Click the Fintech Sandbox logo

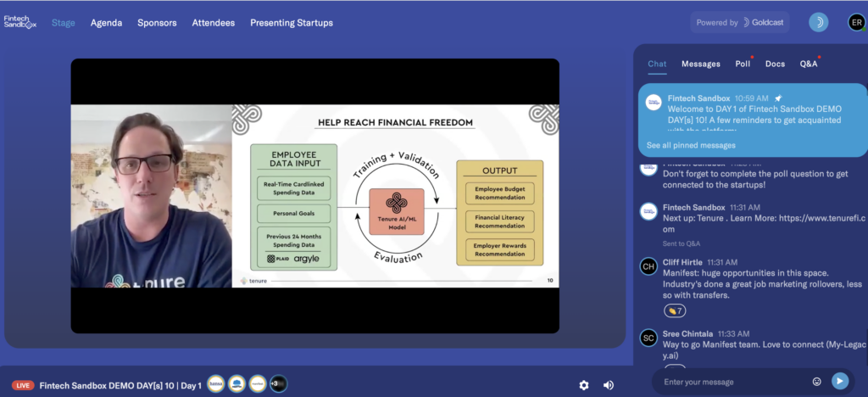(19, 23)
